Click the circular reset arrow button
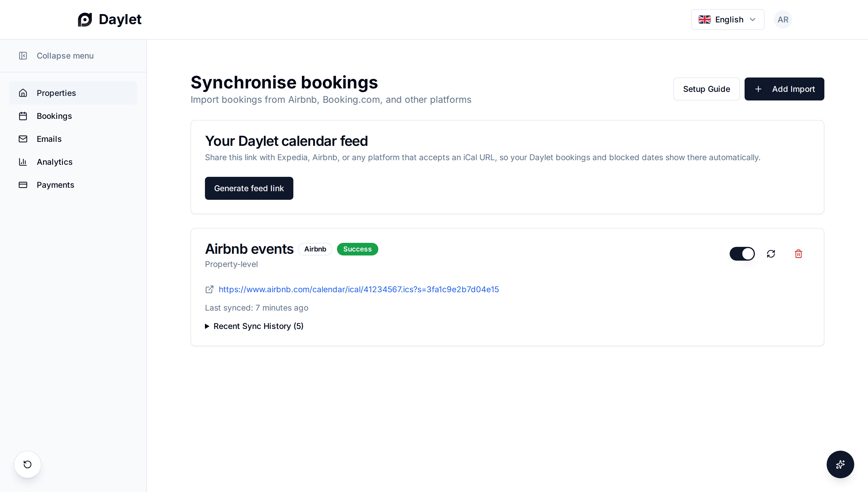Image resolution: width=868 pixels, height=492 pixels. (x=27, y=464)
